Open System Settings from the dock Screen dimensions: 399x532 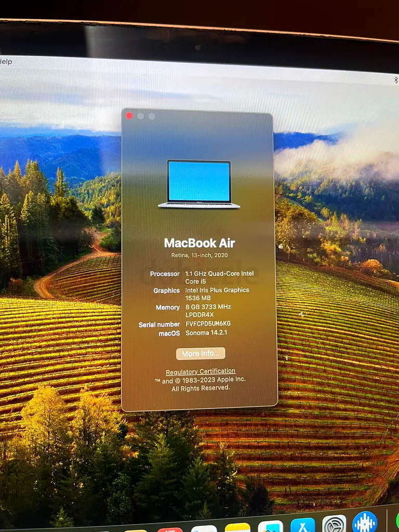coord(334,524)
